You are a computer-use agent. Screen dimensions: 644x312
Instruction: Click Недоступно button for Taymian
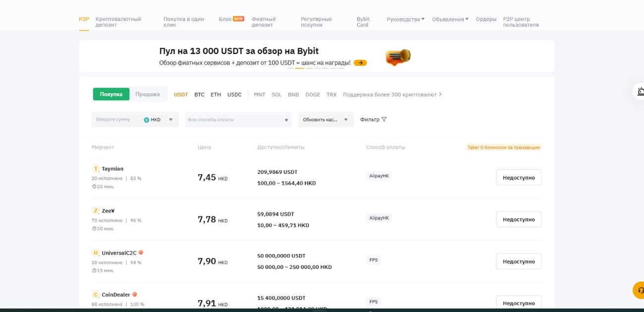coord(519,177)
